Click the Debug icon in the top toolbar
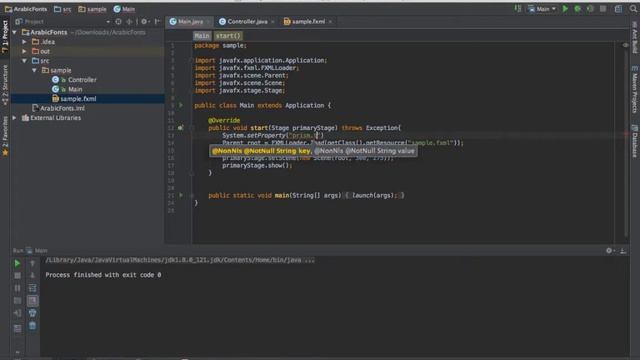The height and width of the screenshot is (360, 640). point(578,9)
